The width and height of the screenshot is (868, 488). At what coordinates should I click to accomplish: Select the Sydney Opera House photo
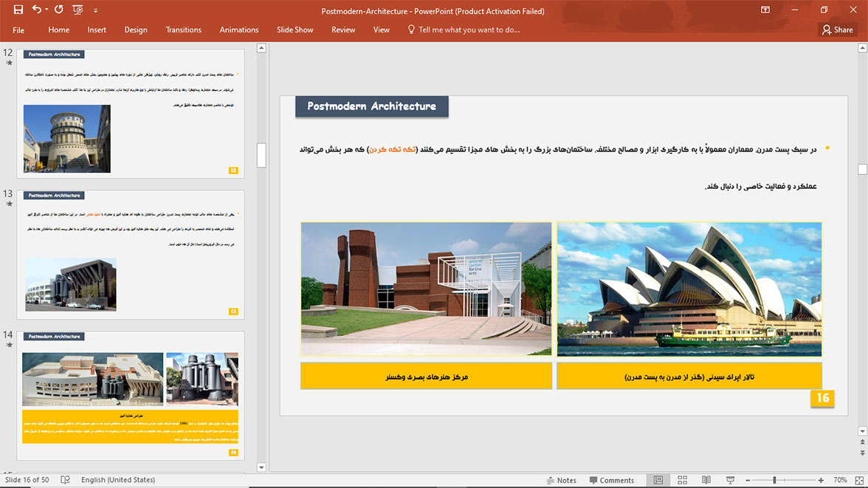tap(689, 289)
